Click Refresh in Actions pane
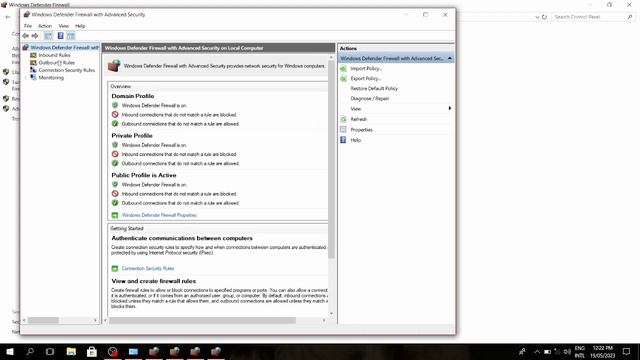Screen dimensions: 640x360 (358, 119)
